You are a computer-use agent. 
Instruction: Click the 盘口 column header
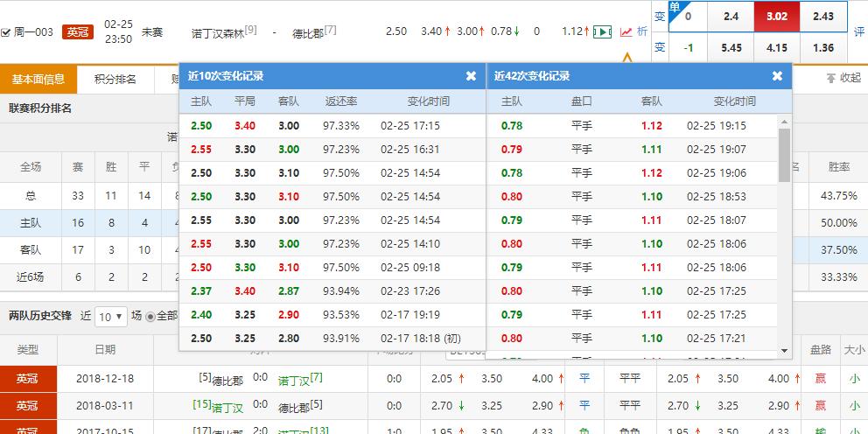point(581,101)
